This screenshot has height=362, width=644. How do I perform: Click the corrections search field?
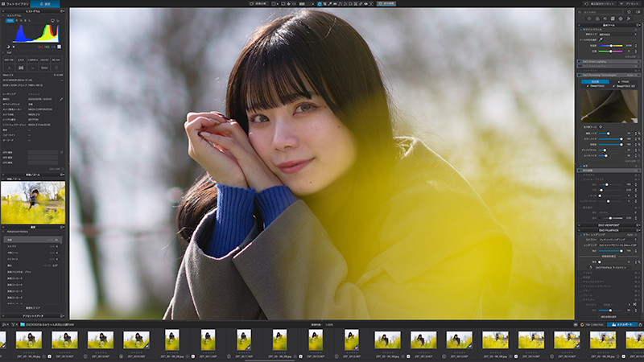[x=601, y=12]
